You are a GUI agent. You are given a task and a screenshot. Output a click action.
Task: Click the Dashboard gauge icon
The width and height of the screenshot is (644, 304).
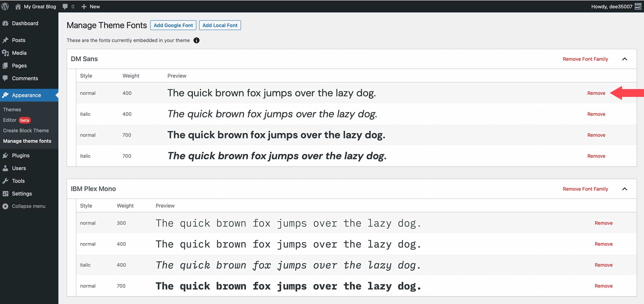click(5, 23)
